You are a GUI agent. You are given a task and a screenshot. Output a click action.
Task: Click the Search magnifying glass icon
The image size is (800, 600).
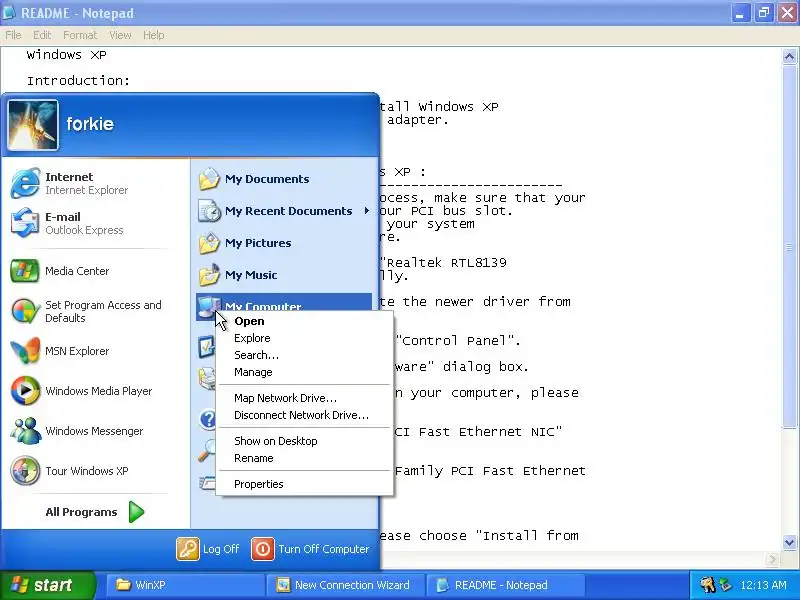click(207, 450)
